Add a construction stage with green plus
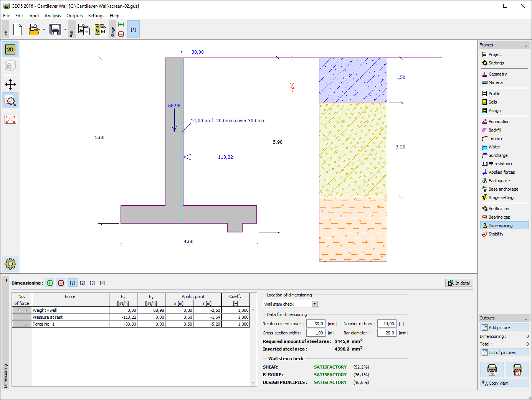Image resolution: width=532 pixels, height=400 pixels. [121, 25]
